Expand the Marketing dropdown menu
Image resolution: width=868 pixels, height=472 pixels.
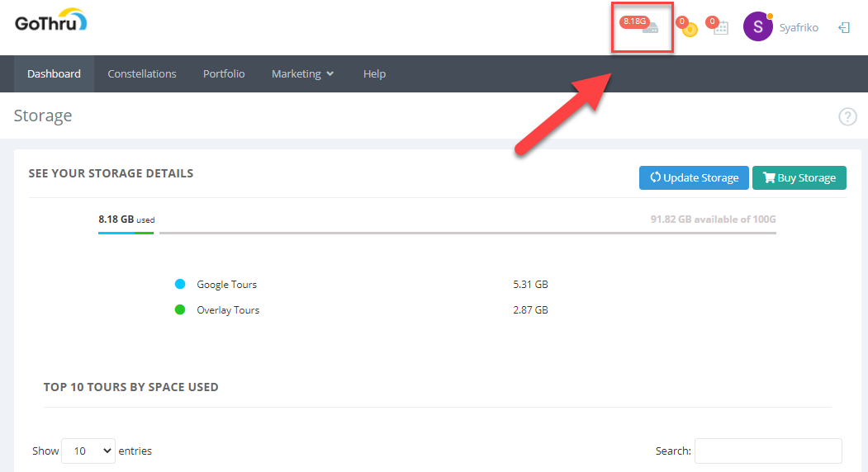click(x=302, y=73)
